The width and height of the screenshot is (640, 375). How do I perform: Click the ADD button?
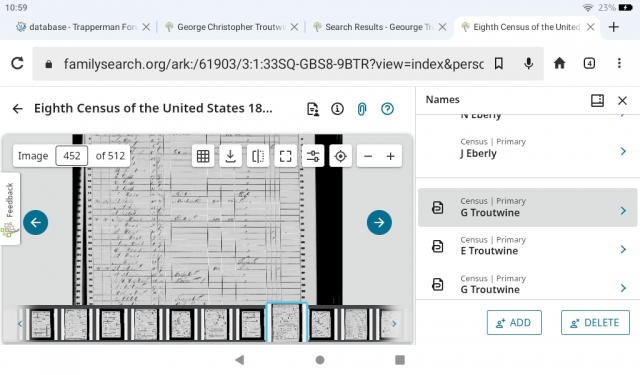[514, 323]
